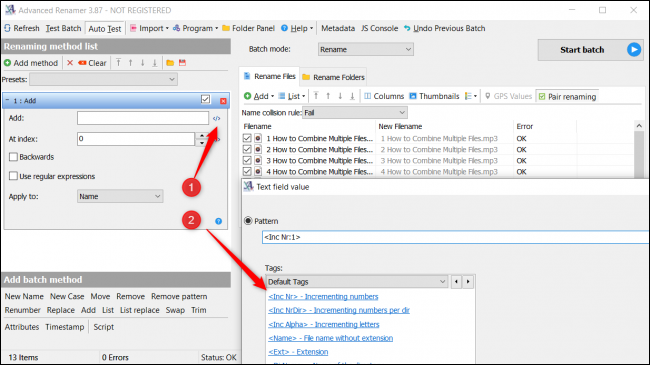
Task: Click the save presets floppy icon
Action: pyautogui.click(x=182, y=63)
